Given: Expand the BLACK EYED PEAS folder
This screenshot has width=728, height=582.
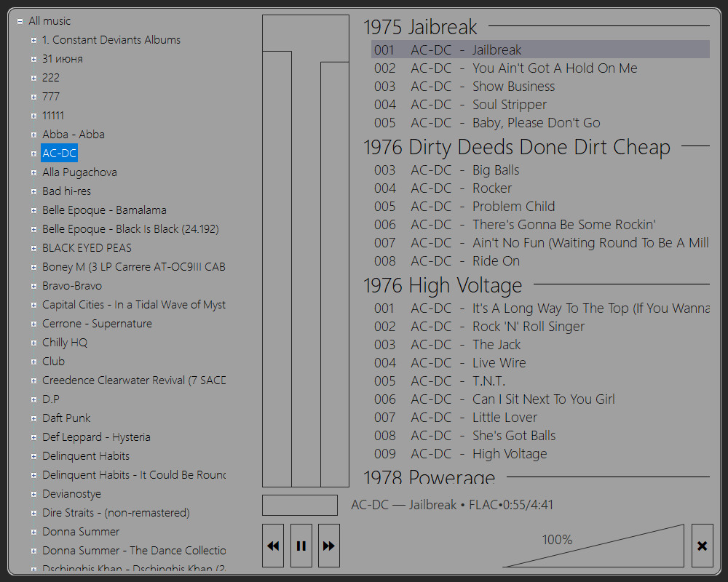Looking at the screenshot, I should (33, 248).
